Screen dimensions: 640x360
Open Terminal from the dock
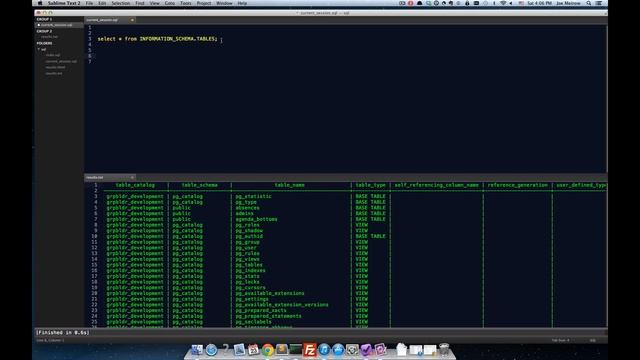point(296,350)
